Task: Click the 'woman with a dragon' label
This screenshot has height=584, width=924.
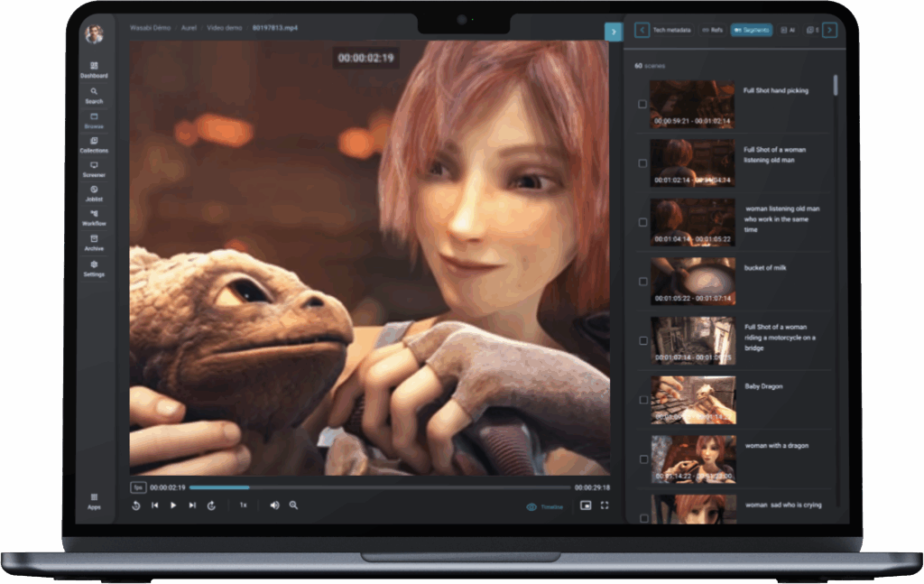Action: [777, 446]
